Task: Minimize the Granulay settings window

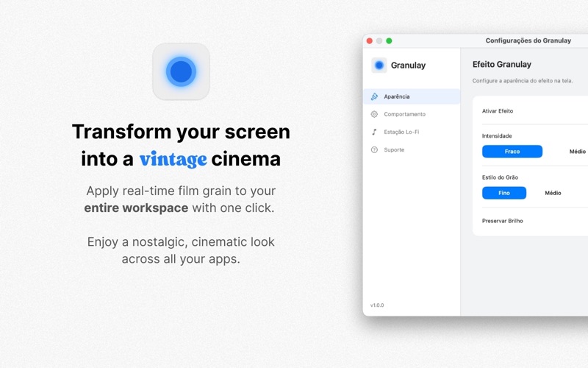Action: [x=379, y=40]
